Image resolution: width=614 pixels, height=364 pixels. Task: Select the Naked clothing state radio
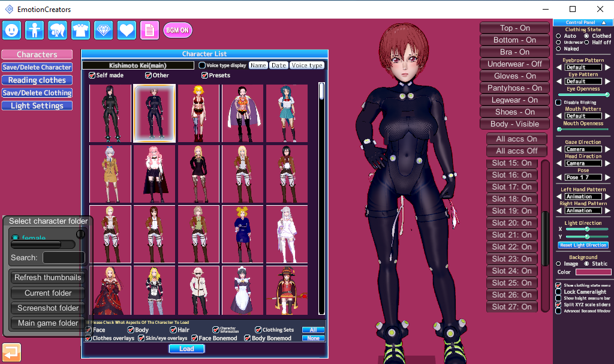point(559,49)
